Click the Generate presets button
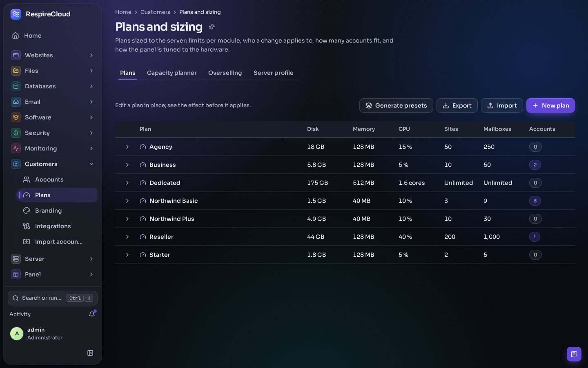This screenshot has height=368, width=588. coord(396,105)
